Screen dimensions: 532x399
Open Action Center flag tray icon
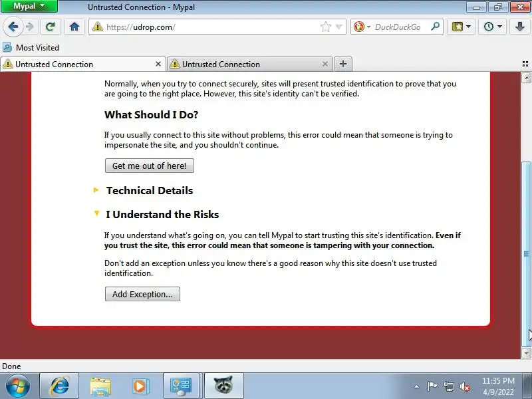pos(432,386)
